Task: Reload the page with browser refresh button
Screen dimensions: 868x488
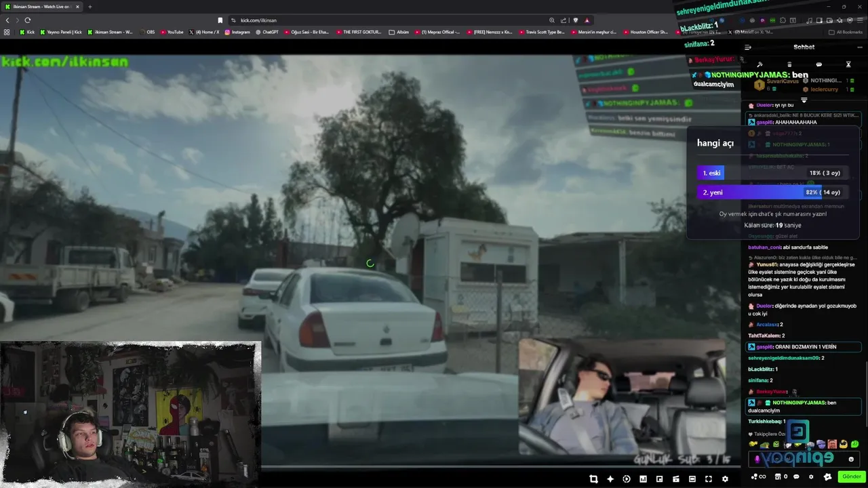Action: (27, 20)
